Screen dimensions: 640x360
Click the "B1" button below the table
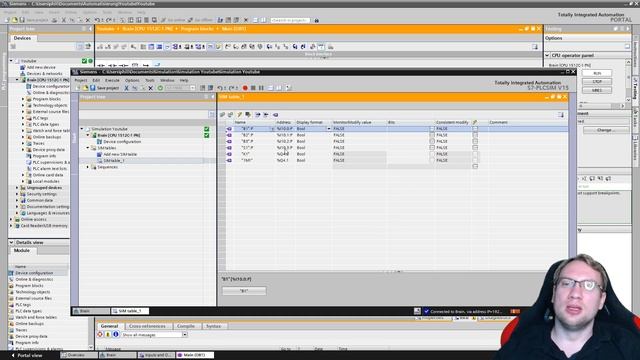pos(244,291)
